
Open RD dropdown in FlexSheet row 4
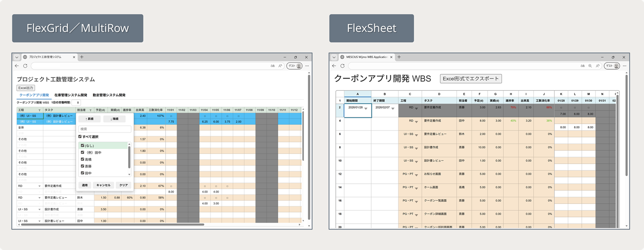pyautogui.click(x=416, y=121)
